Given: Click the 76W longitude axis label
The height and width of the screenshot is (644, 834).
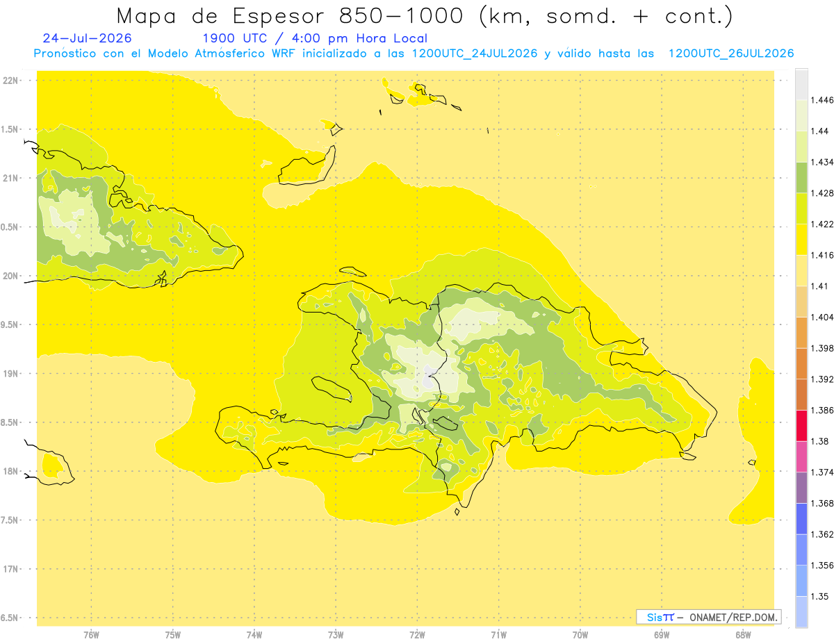Looking at the screenshot, I should click(91, 634).
